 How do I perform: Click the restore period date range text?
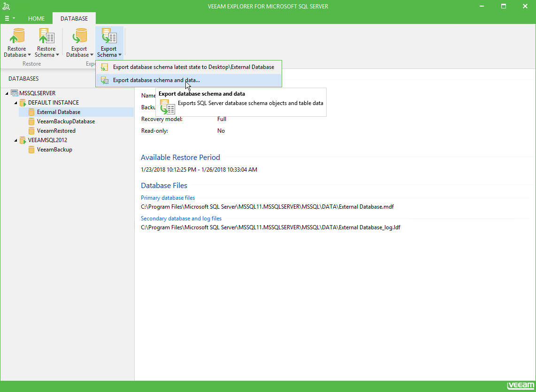click(199, 170)
